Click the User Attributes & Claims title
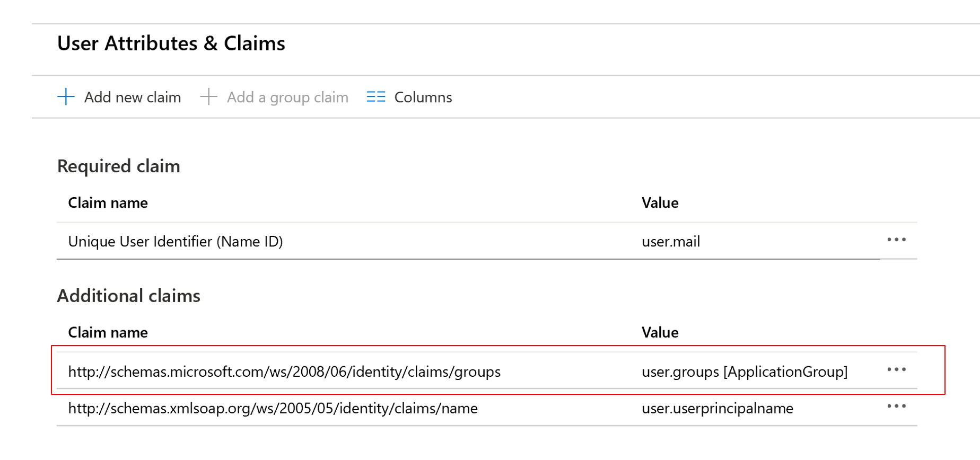980x460 pixels. (x=171, y=43)
